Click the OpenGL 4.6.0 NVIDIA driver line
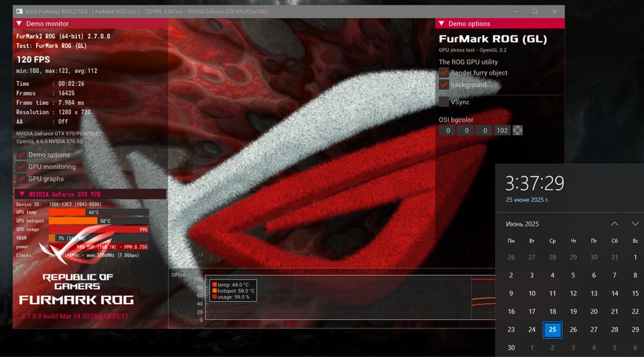Image resolution: width=644 pixels, height=357 pixels. click(x=49, y=141)
